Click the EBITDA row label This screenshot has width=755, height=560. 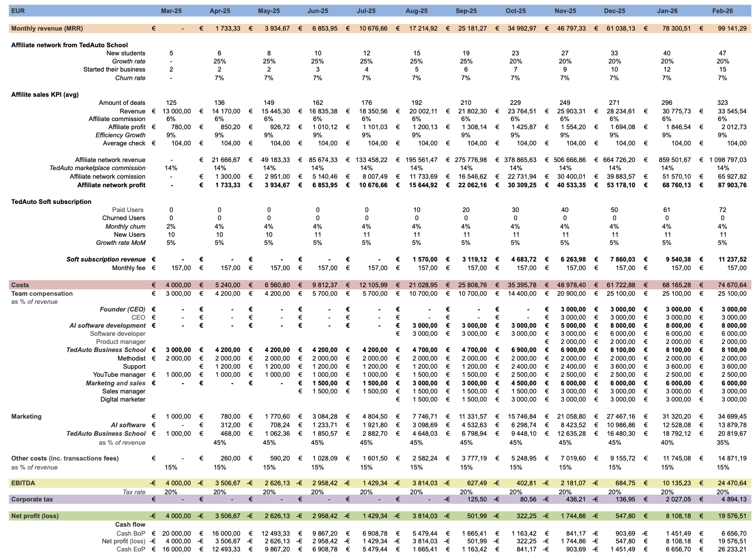pyautogui.click(x=23, y=483)
